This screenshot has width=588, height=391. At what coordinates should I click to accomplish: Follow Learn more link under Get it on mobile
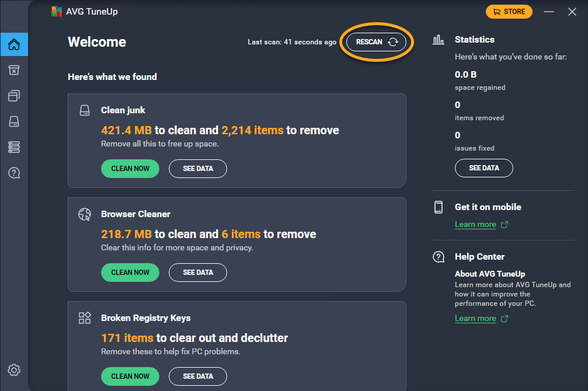click(x=475, y=225)
